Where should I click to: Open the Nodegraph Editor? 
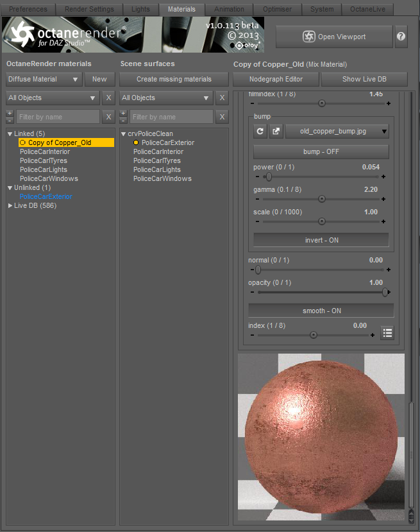coord(276,79)
